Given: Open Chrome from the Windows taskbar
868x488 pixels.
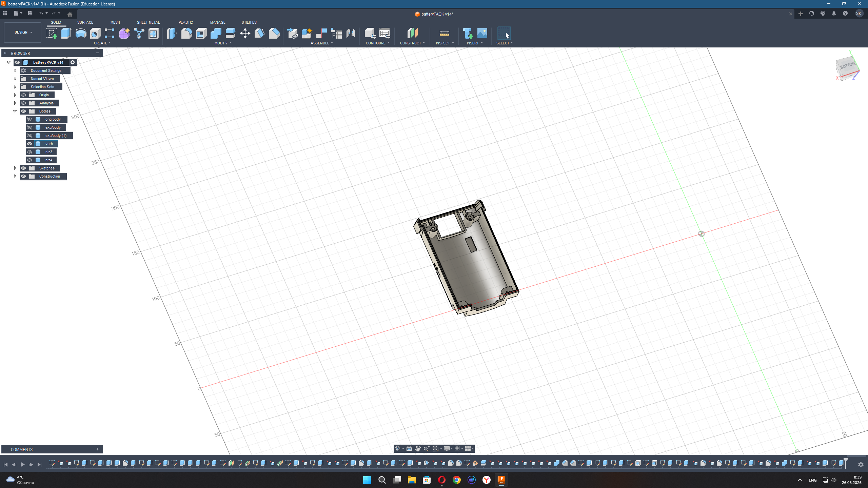Looking at the screenshot, I should (456, 480).
